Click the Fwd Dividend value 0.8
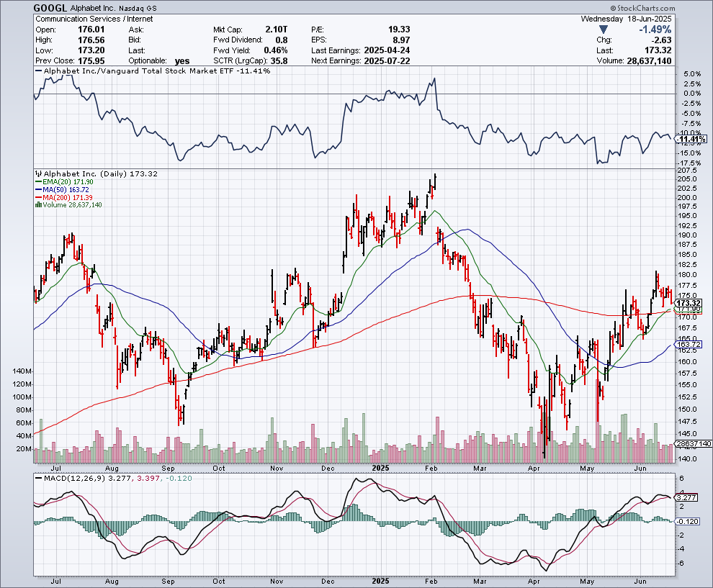The image size is (713, 588). pyautogui.click(x=282, y=40)
